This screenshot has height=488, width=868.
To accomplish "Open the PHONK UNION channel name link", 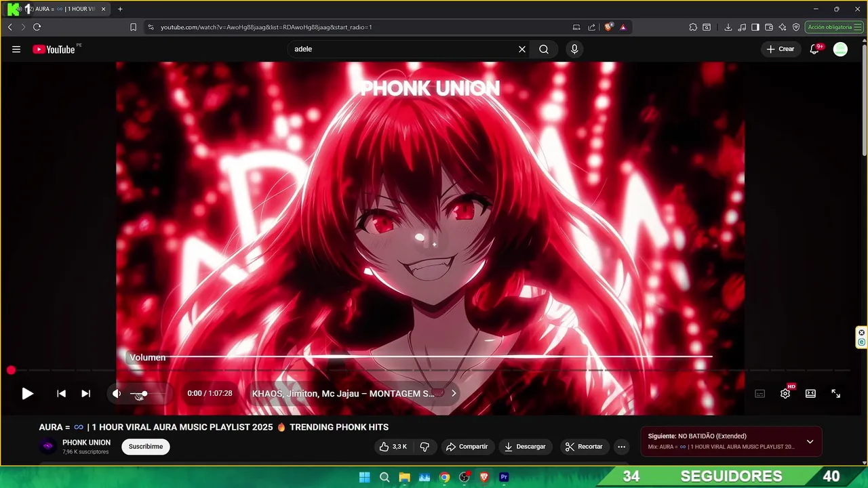I will pos(86,443).
